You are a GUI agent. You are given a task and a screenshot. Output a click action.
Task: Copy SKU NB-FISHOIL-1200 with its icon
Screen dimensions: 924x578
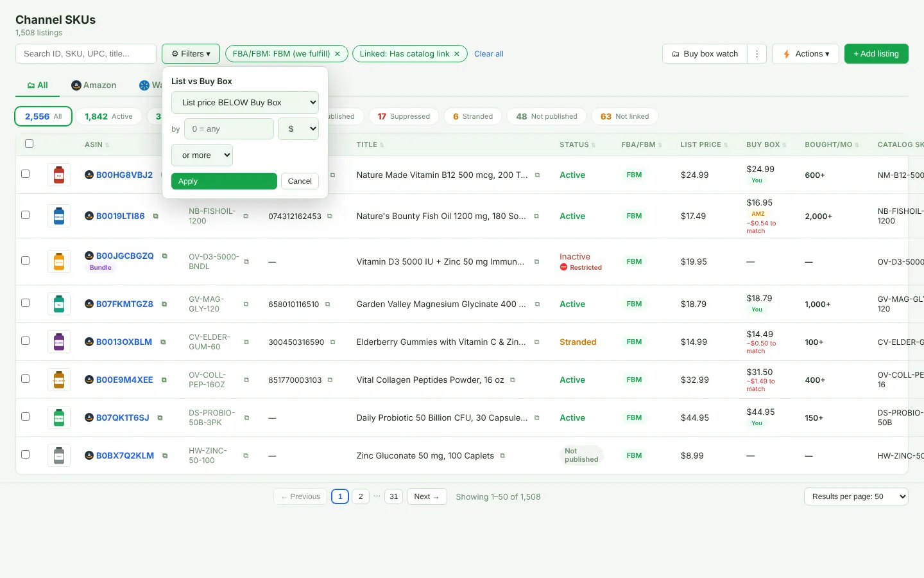246,216
